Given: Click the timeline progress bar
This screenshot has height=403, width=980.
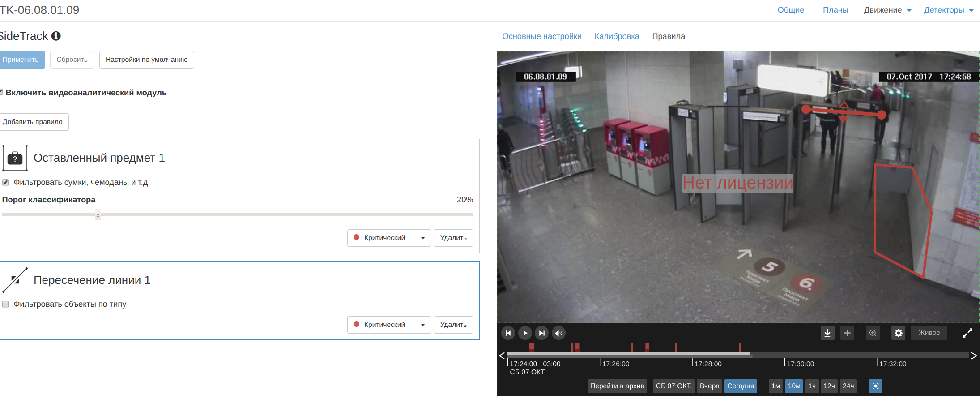Looking at the screenshot, I should point(738,355).
